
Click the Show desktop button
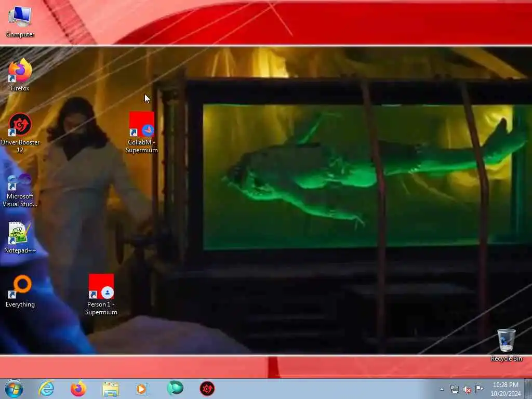tap(528, 389)
